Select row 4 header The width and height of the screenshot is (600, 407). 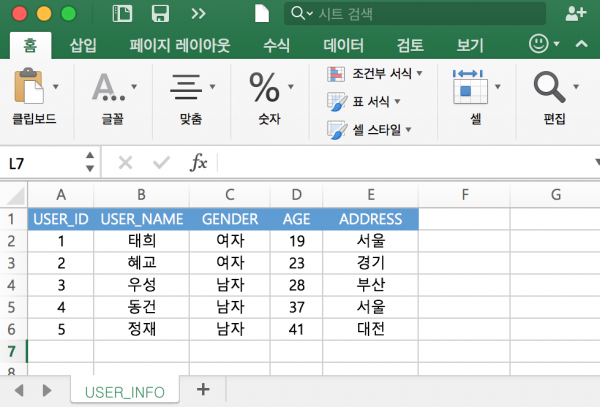point(12,285)
